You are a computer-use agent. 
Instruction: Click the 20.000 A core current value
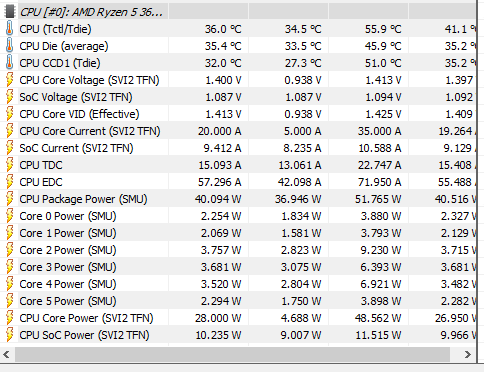point(220,131)
